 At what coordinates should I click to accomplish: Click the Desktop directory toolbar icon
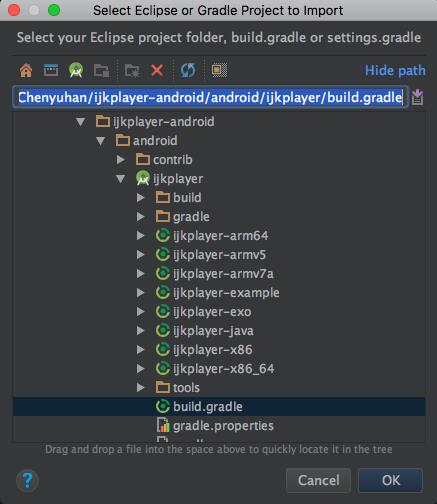(51, 70)
